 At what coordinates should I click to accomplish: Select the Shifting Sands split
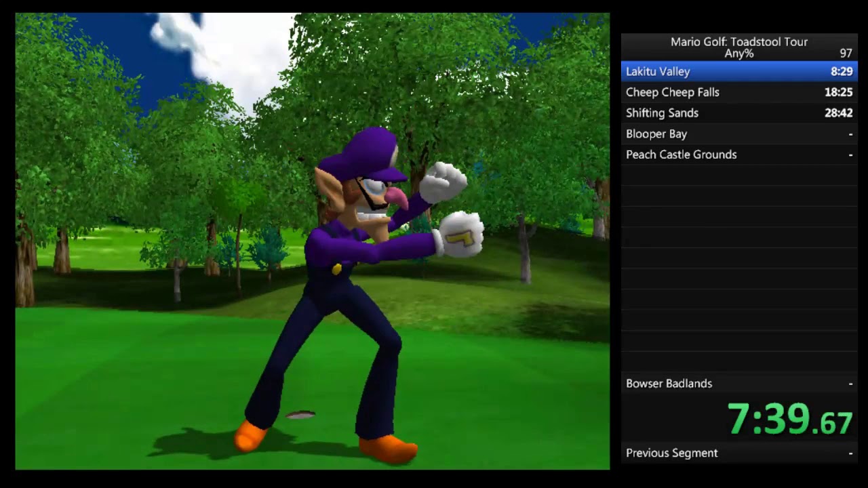739,113
